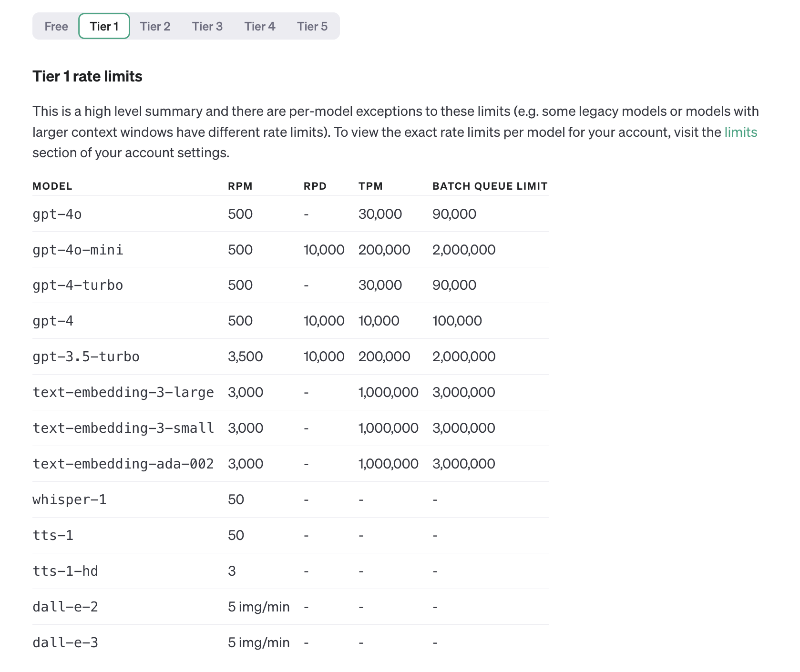800x672 pixels.
Task: Click the gpt-4 TPM value 10,000
Action: click(x=379, y=321)
